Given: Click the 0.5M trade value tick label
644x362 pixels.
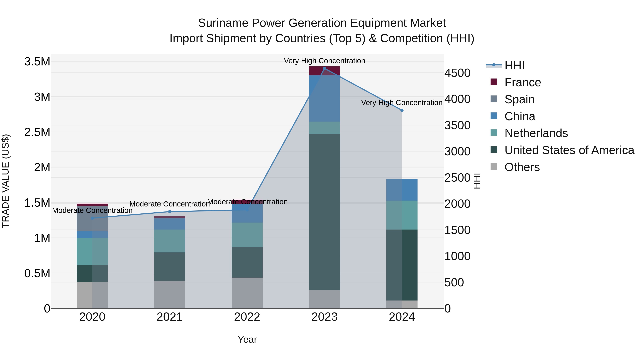Looking at the screenshot, I should point(37,273).
